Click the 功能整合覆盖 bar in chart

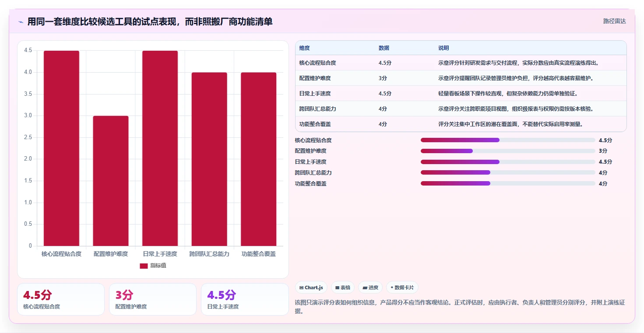click(258, 159)
